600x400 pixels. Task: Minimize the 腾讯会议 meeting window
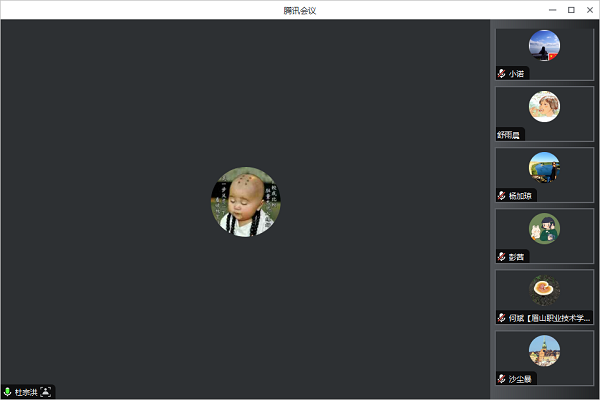coord(552,10)
